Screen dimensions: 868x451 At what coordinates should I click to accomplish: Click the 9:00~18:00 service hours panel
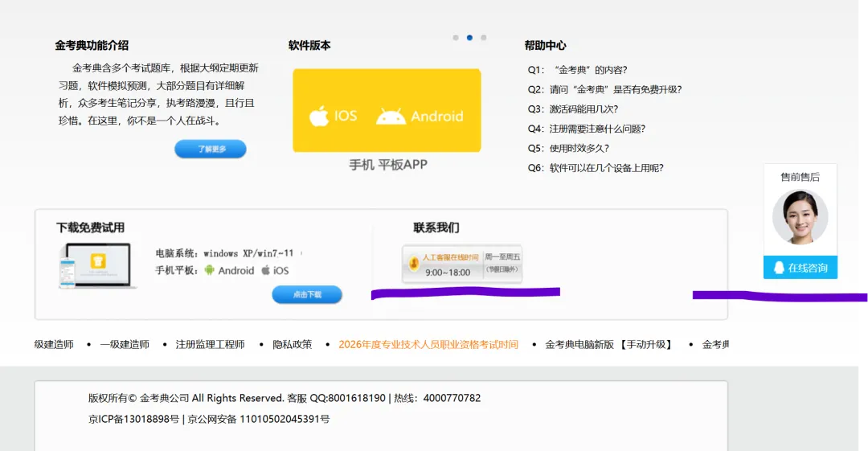click(x=462, y=264)
